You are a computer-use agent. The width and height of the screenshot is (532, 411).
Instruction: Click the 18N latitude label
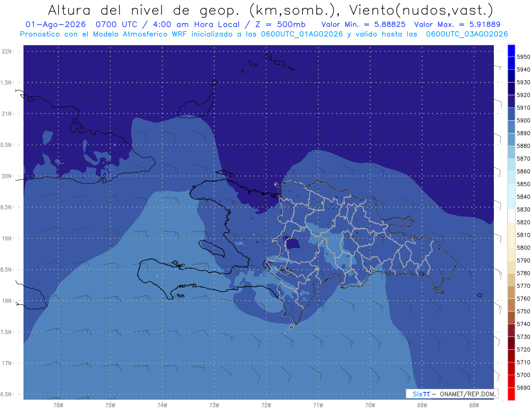pyautogui.click(x=7, y=301)
